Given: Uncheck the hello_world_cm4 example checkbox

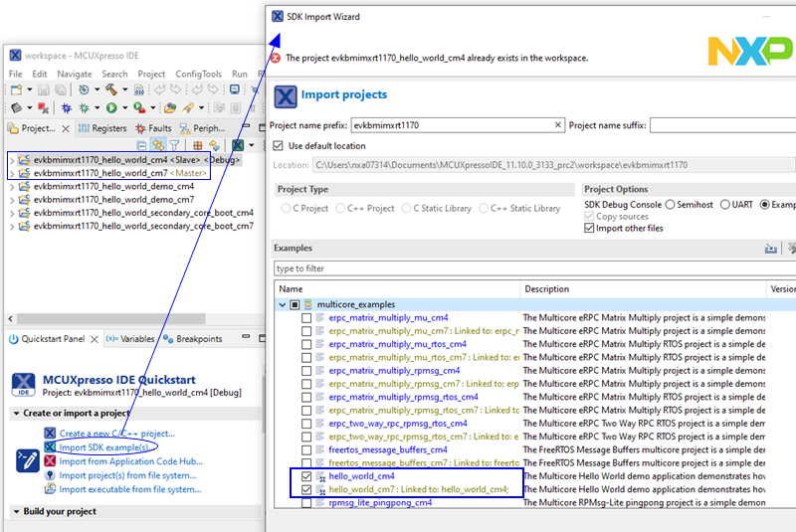Looking at the screenshot, I should pos(306,476).
